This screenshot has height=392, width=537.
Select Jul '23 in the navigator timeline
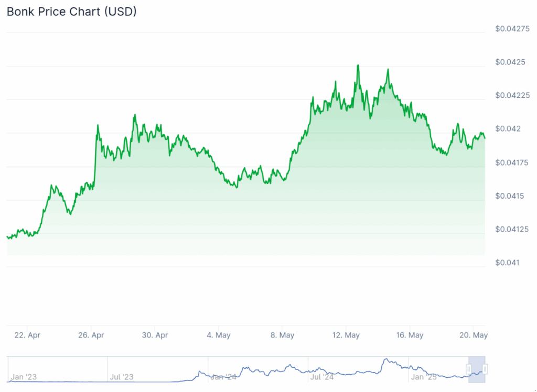coord(121,376)
